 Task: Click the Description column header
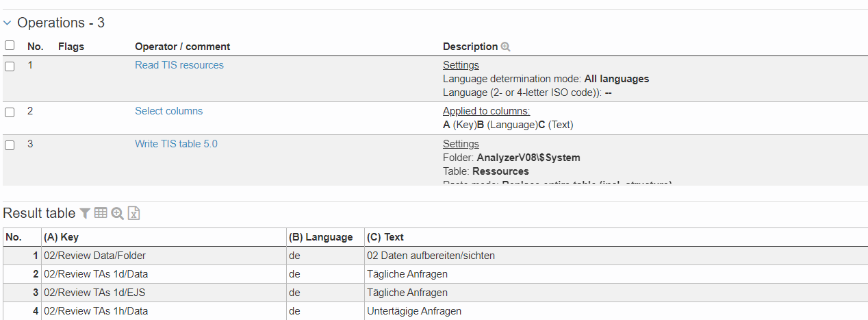click(x=470, y=47)
